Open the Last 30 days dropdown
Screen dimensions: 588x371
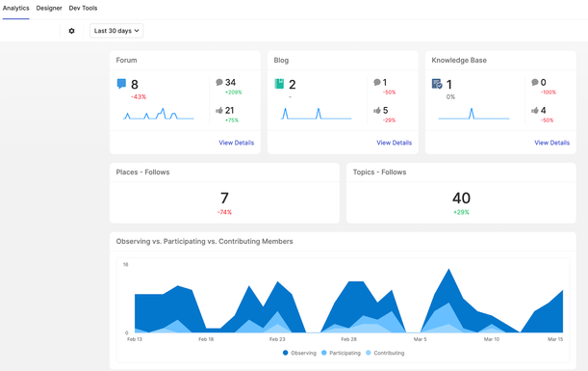coord(116,31)
